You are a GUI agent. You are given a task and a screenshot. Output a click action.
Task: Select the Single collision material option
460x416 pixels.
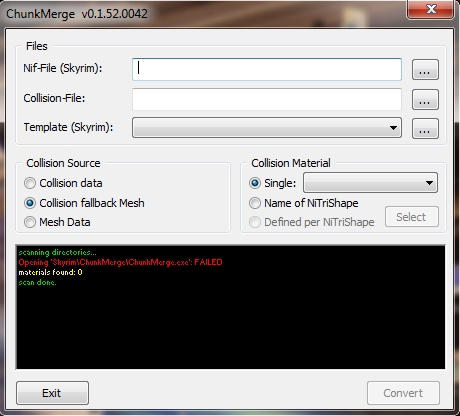click(x=255, y=183)
